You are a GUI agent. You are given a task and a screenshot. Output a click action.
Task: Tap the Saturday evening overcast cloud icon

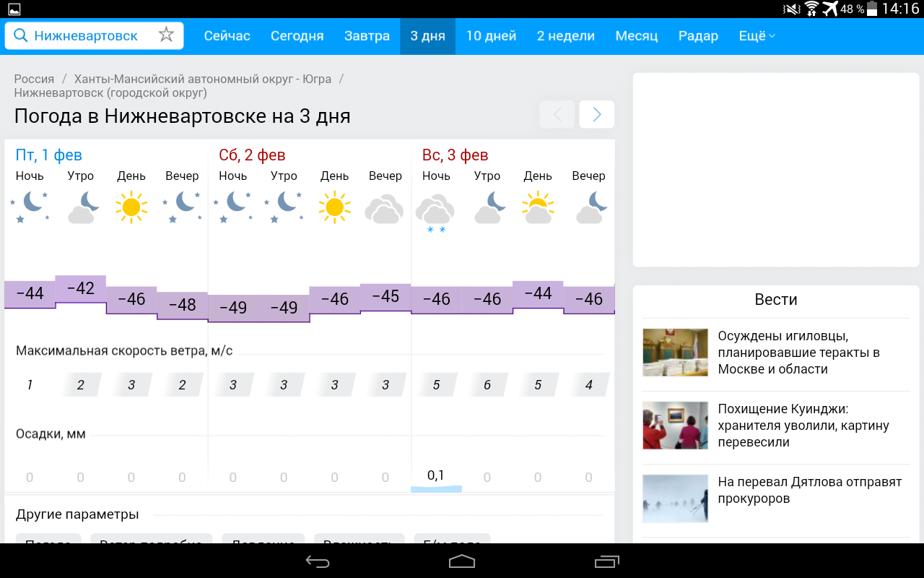385,209
